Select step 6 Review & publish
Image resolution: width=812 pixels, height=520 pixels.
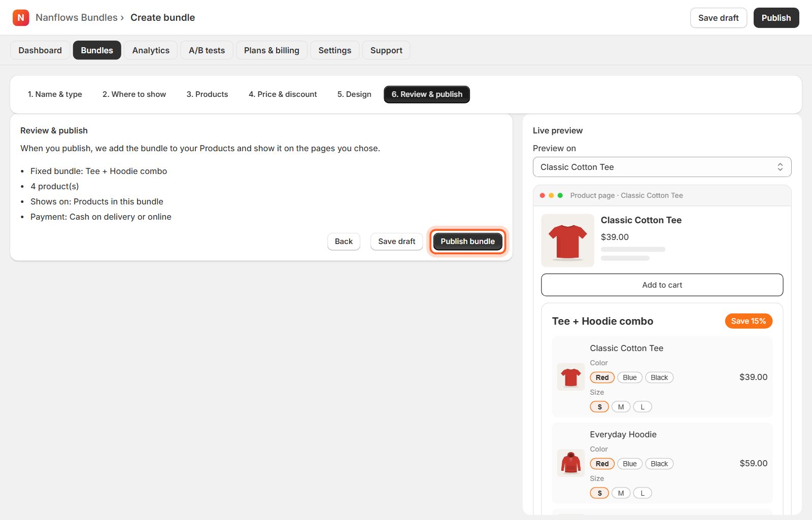click(427, 94)
